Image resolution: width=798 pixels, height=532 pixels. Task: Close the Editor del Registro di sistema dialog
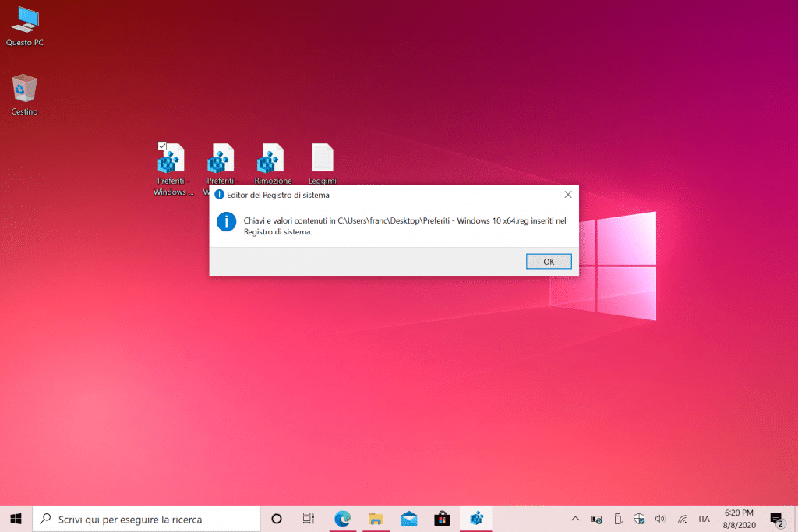[x=568, y=194]
